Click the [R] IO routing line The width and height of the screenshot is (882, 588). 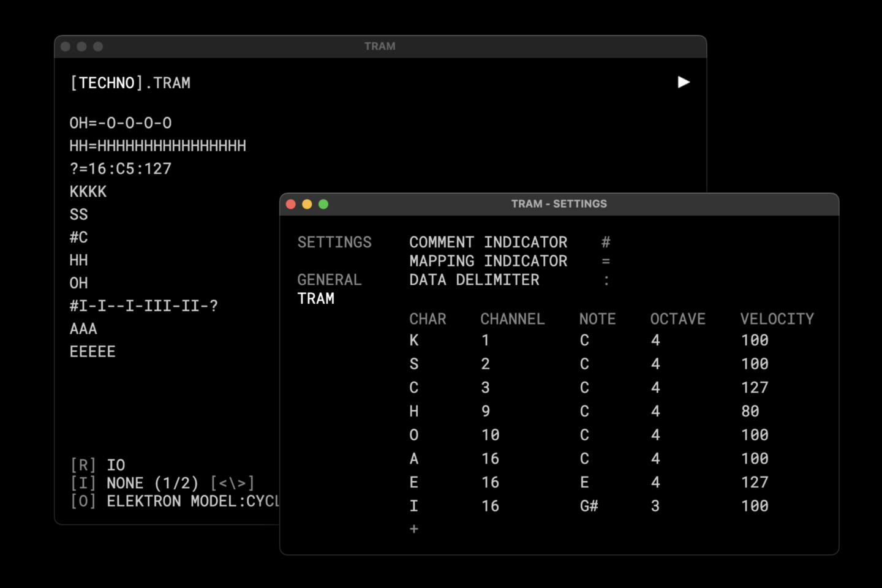tap(98, 465)
